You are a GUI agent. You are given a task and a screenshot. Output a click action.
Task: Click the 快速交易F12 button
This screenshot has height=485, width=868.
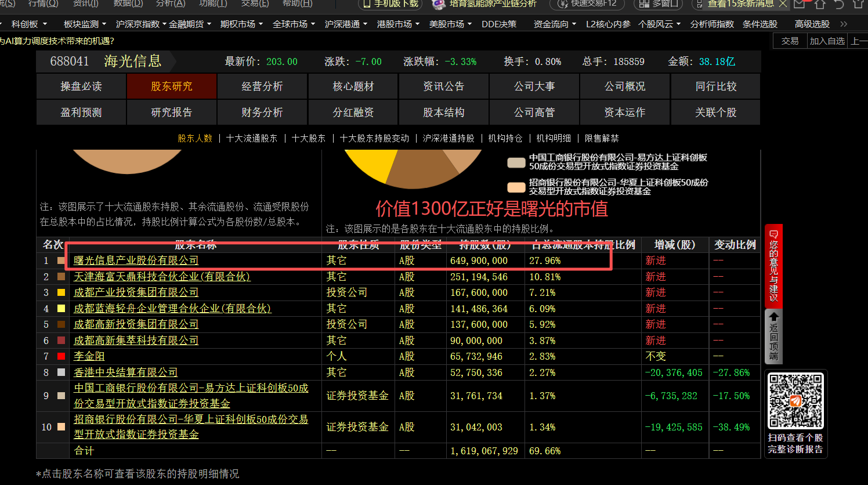(587, 3)
